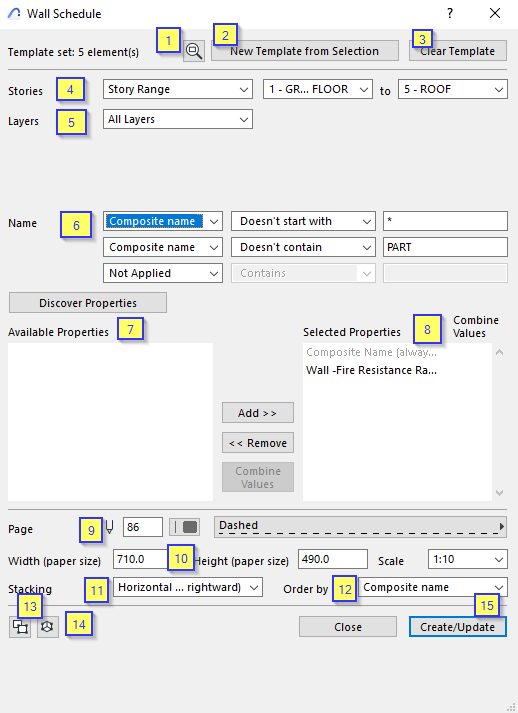Click Composite Name (alway... in Selected Properties

tap(397, 352)
